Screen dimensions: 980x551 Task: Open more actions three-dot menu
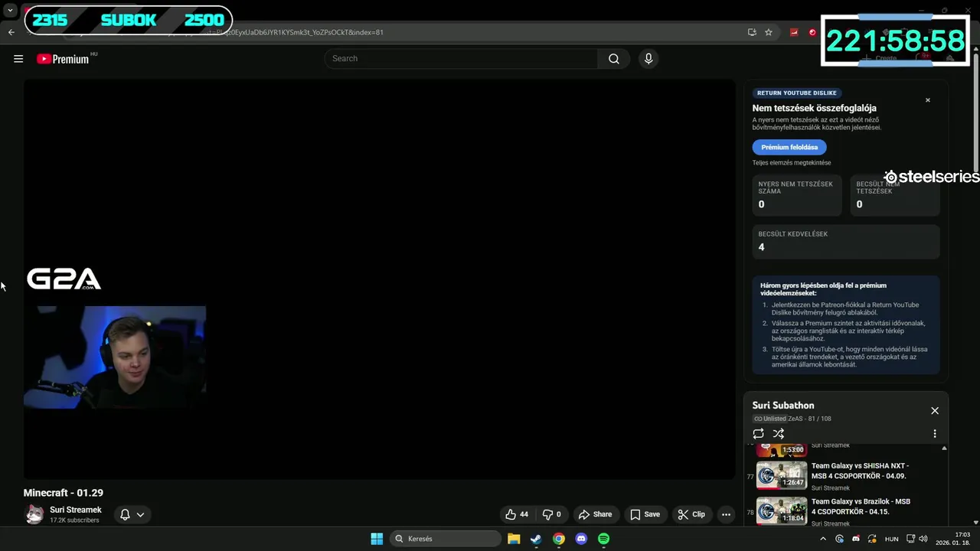pyautogui.click(x=726, y=514)
